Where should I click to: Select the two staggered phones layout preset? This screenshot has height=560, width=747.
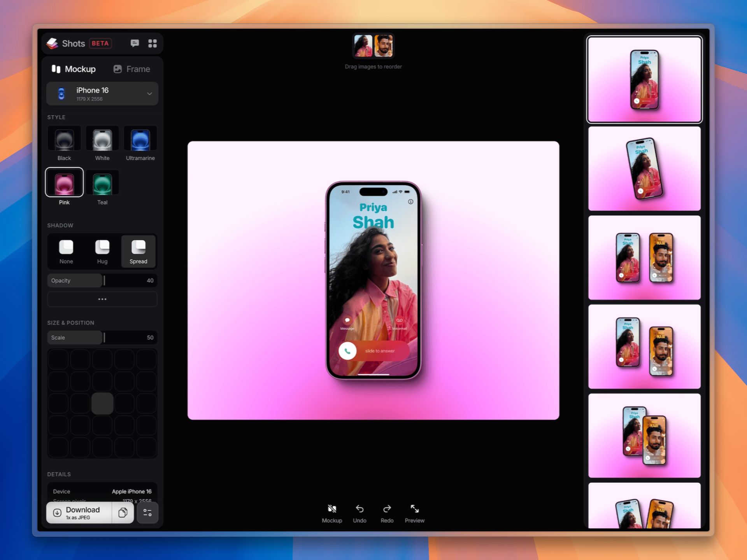pos(644,346)
